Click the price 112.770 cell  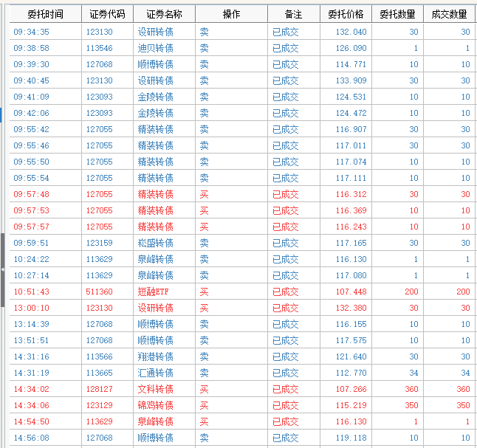(351, 373)
